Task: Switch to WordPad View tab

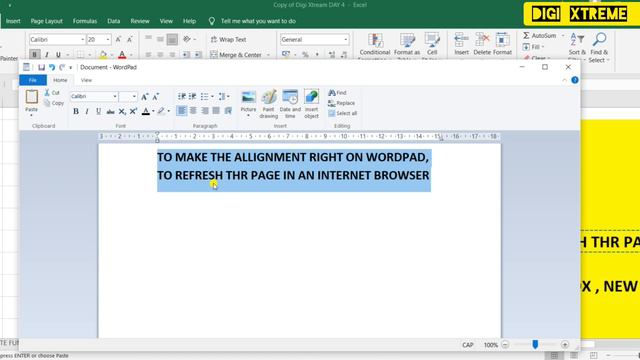Action: 86,80
